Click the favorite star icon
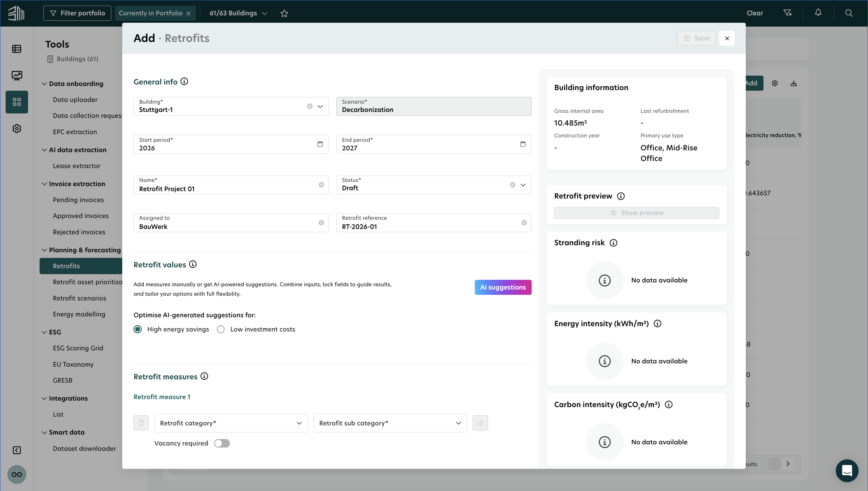This screenshot has width=868, height=491. coord(284,13)
